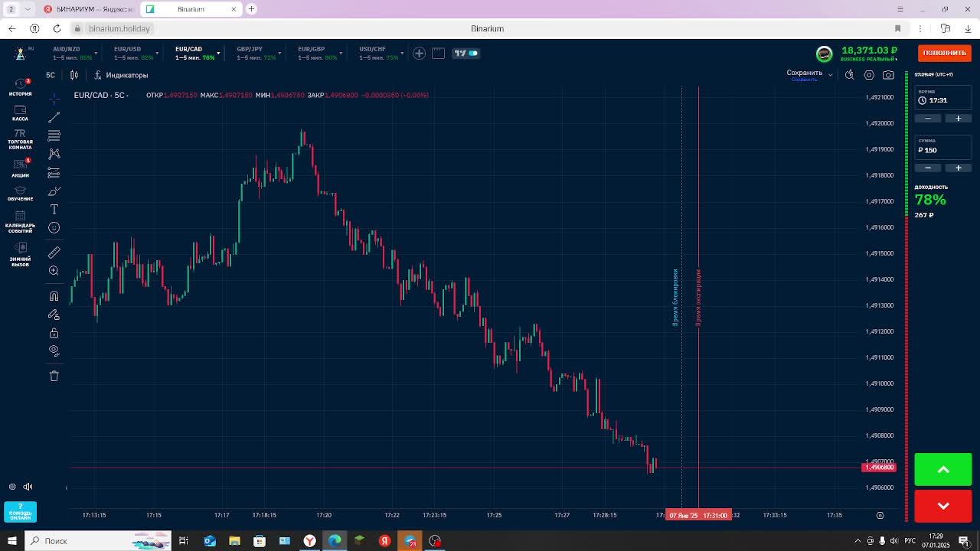The image size is (980, 551).
Task: Expand the EUR/GBP asset dropdown
Action: click(341, 54)
